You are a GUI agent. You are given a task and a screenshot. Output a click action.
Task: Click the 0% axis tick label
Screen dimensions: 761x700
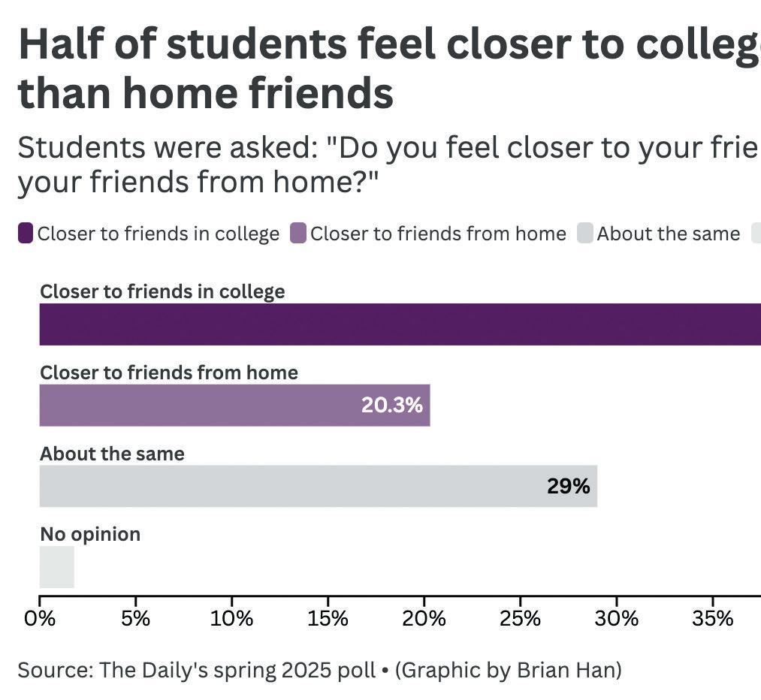click(x=40, y=619)
